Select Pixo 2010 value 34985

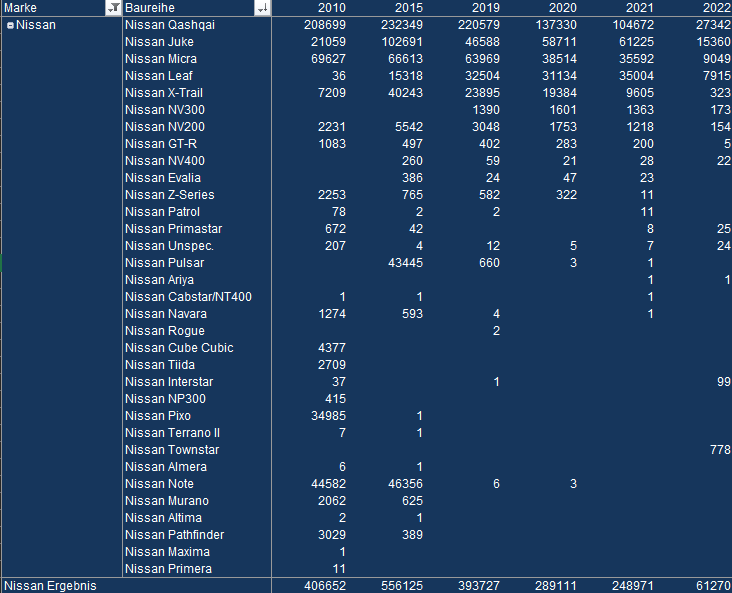tap(328, 416)
